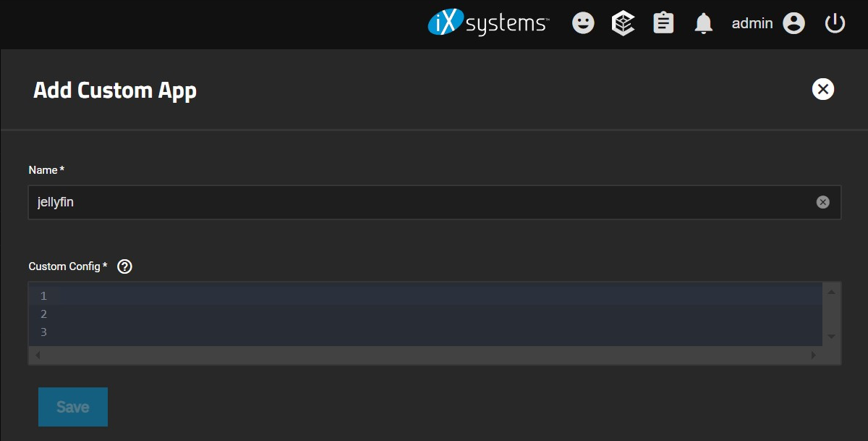This screenshot has width=868, height=441.
Task: Clear the jellyfin Name field
Action: click(x=823, y=202)
